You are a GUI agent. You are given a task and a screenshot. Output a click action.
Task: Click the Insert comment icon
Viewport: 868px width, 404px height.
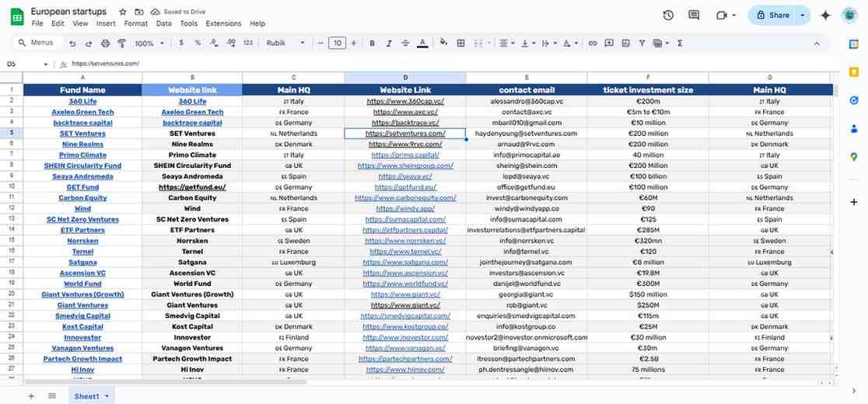[609, 43]
